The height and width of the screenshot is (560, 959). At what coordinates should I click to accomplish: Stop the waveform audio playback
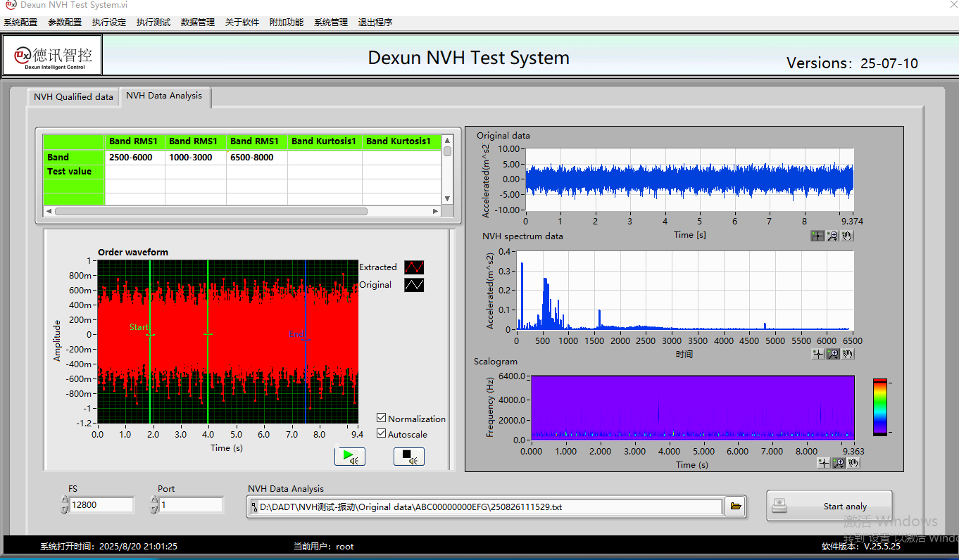click(x=408, y=457)
